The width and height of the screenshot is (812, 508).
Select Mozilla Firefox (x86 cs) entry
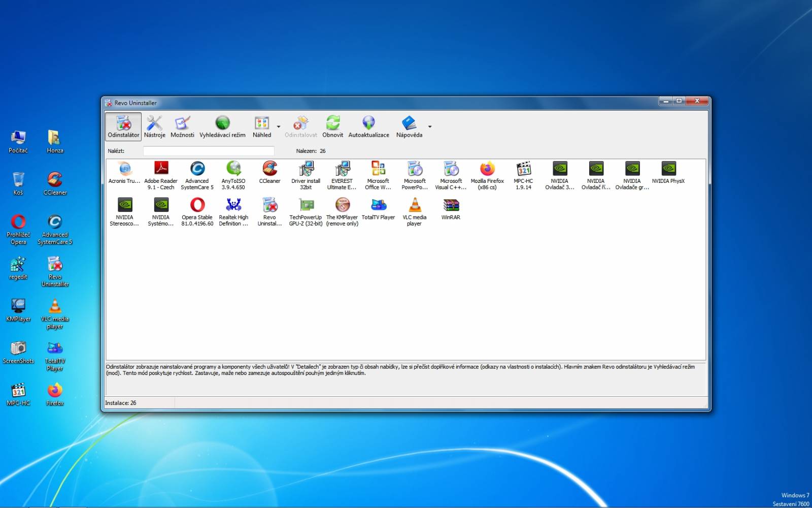(x=487, y=175)
